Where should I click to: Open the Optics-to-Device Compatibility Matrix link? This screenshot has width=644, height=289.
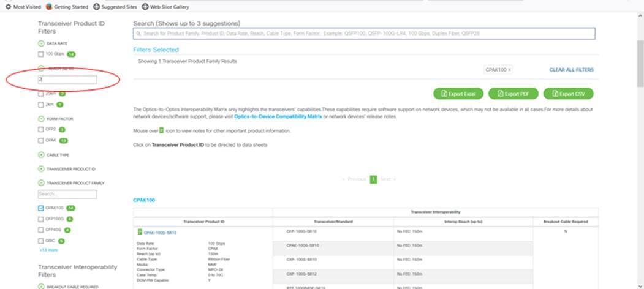tap(278, 116)
